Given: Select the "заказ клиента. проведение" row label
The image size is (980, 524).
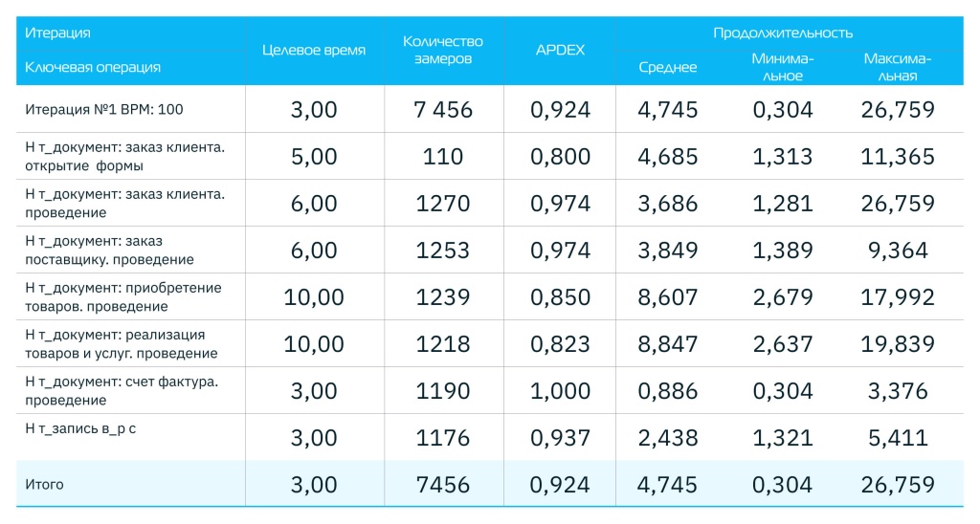Looking at the screenshot, I should (124, 203).
